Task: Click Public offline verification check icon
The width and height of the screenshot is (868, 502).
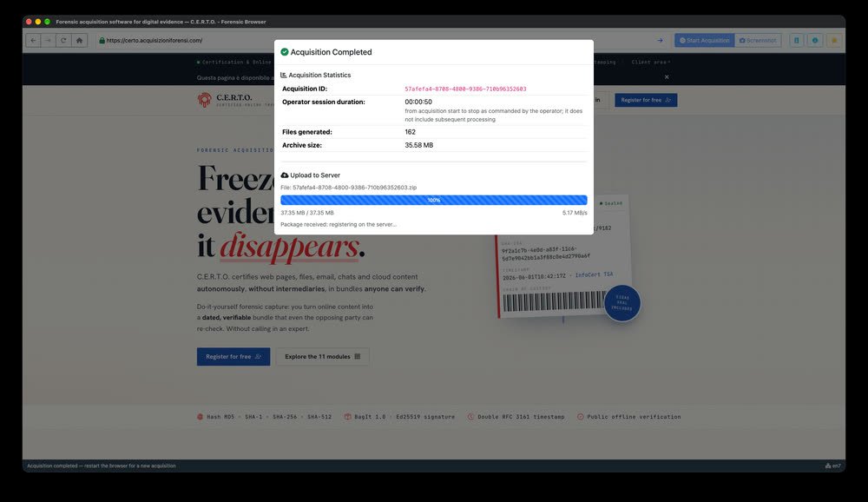Action: click(x=580, y=417)
